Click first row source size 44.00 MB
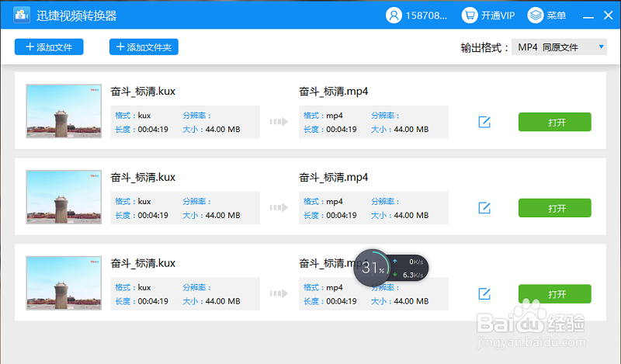Viewport: 621px width, 364px height. pos(223,130)
